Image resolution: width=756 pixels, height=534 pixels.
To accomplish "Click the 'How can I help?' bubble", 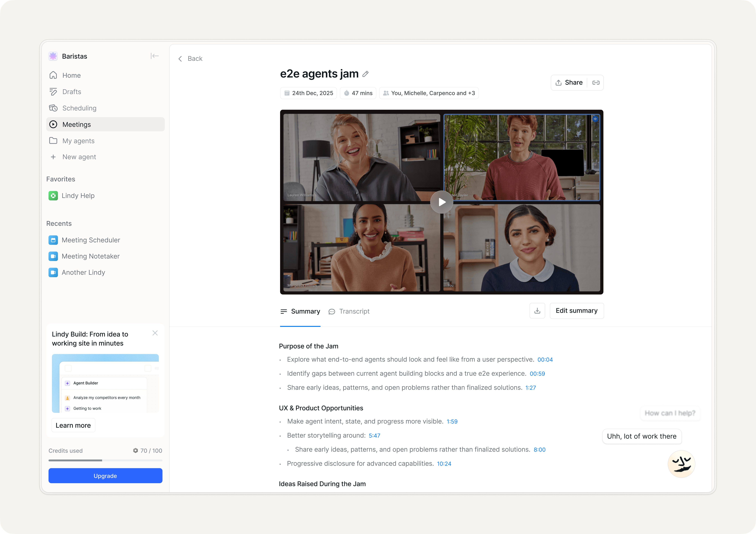I will 670,413.
